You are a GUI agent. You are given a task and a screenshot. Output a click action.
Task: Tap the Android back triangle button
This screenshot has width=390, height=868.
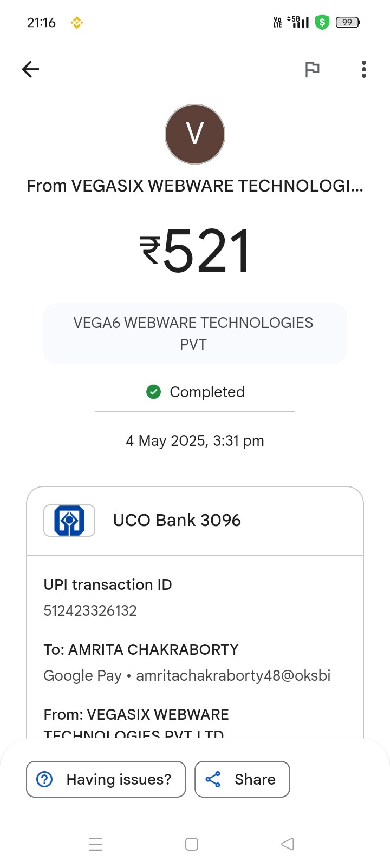click(x=288, y=844)
